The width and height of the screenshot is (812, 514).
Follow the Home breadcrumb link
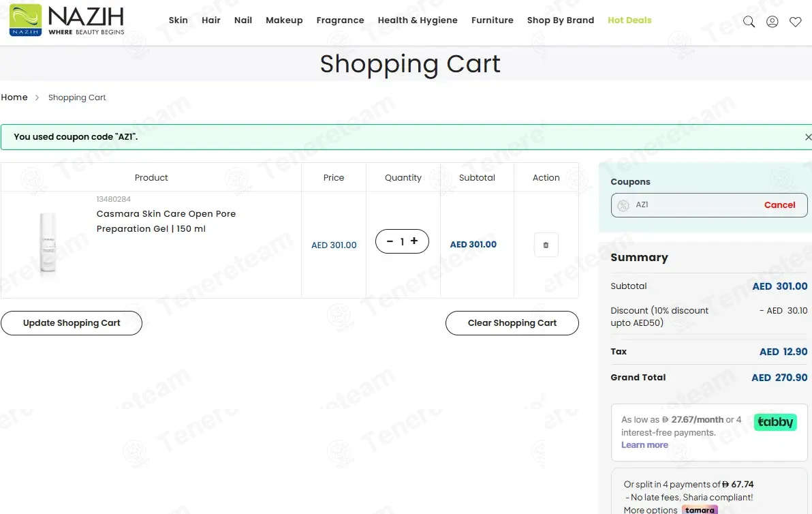click(14, 97)
